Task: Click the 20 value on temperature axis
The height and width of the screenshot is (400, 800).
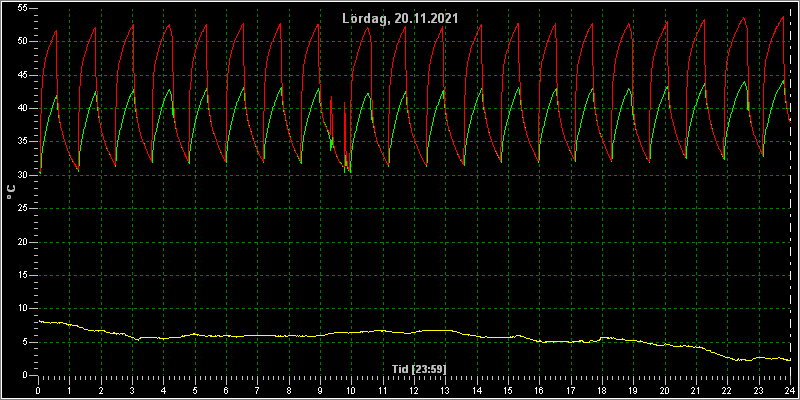Action: click(21, 242)
